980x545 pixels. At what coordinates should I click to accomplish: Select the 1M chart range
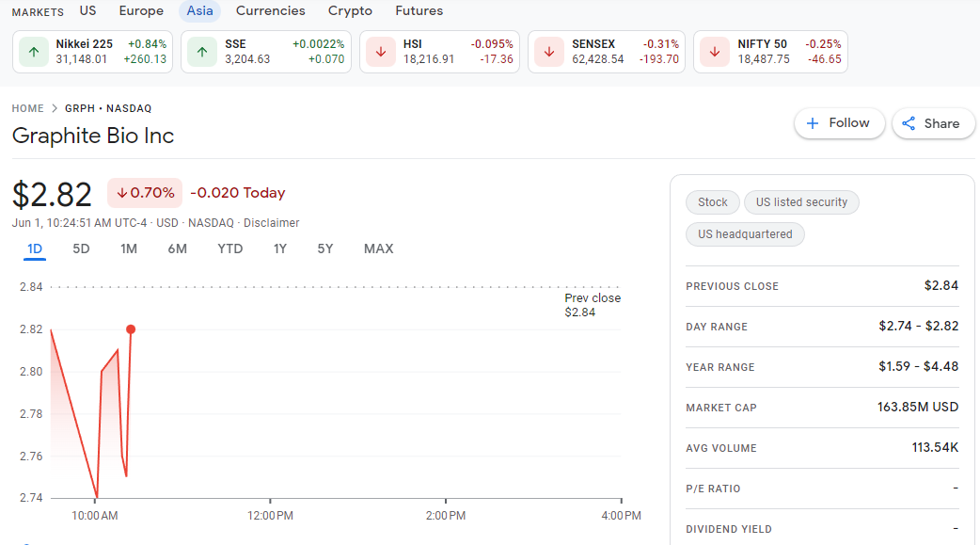tap(129, 249)
